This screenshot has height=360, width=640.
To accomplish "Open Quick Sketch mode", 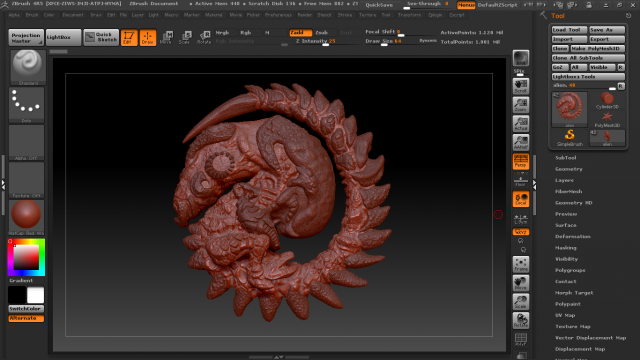I will [x=101, y=37].
